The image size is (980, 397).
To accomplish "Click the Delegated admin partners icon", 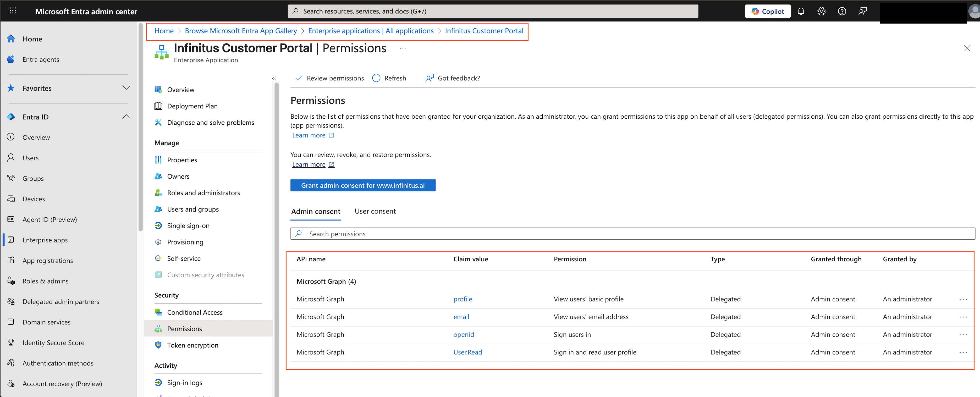I will coord(11,302).
